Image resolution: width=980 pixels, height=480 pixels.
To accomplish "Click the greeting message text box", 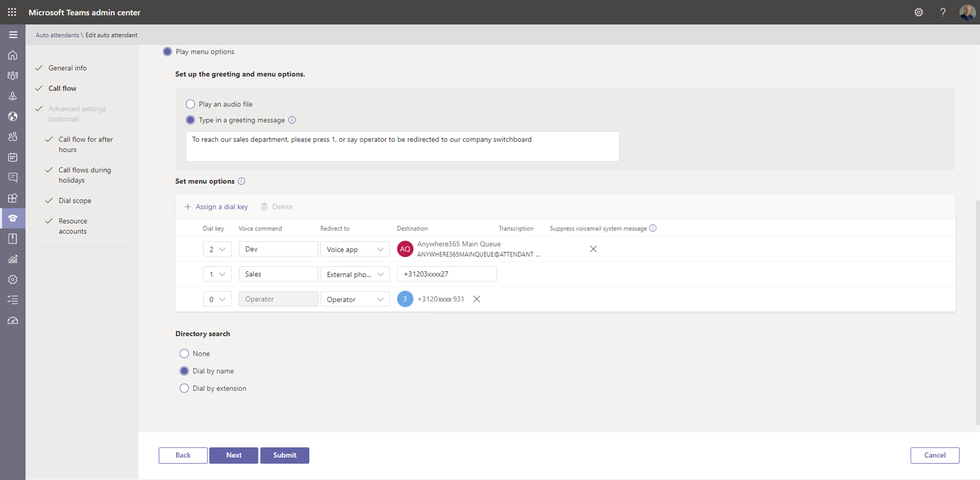I will click(402, 146).
